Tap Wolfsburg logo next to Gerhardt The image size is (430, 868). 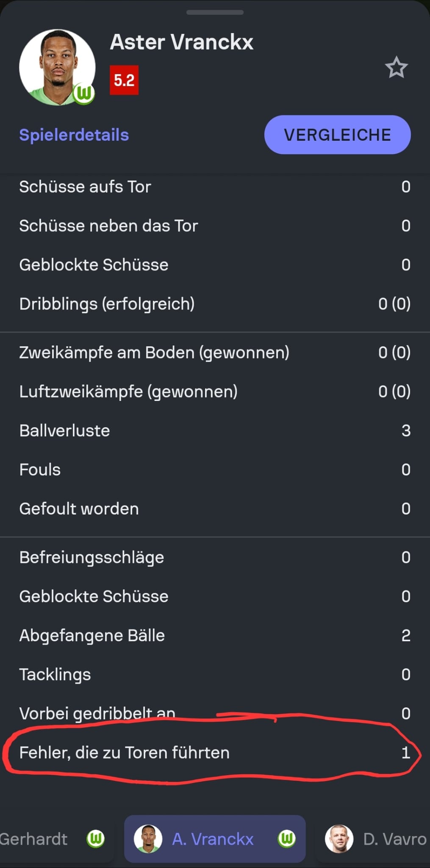(96, 838)
